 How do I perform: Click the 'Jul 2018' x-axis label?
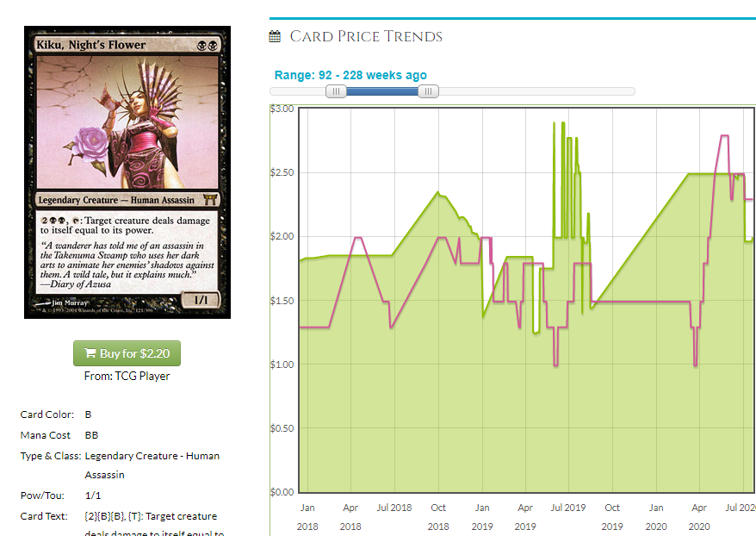tap(394, 508)
